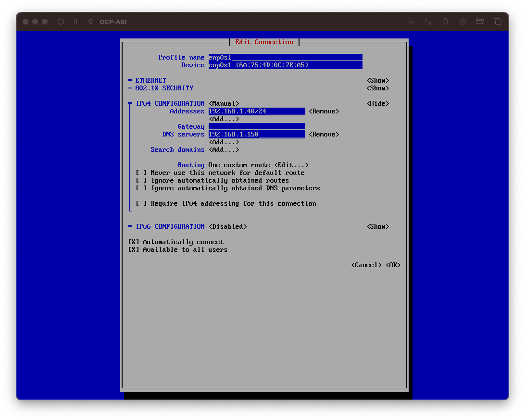The height and width of the screenshot is (420, 525).
Task: Hide the IPv4 CONFIGURATION section
Action: pos(377,103)
